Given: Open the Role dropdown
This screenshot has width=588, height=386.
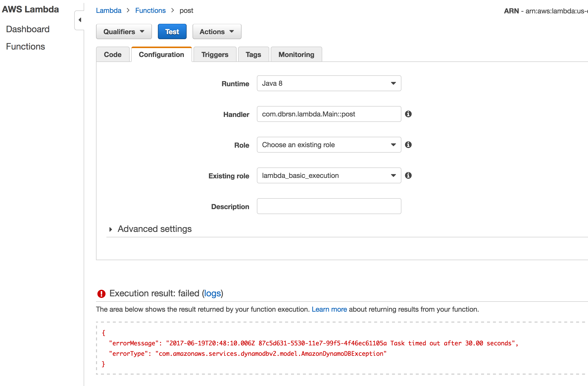Looking at the screenshot, I should pyautogui.click(x=329, y=145).
